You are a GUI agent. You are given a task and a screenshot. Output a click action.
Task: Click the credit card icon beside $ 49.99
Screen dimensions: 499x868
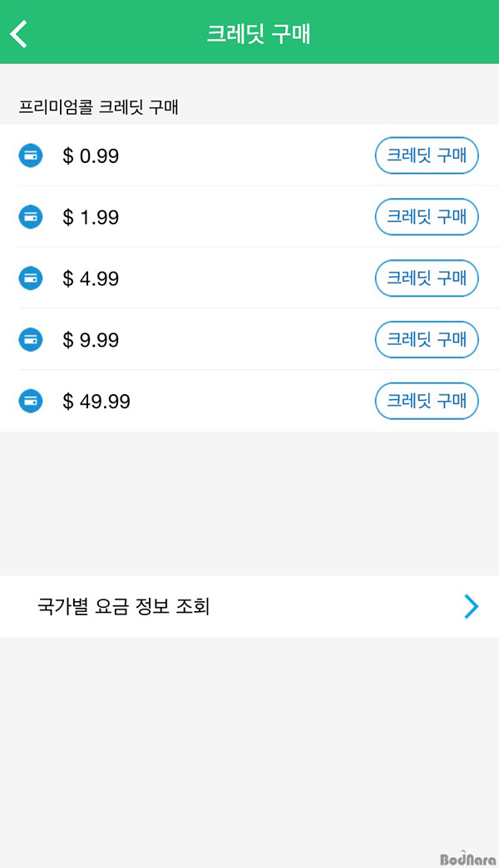[31, 402]
